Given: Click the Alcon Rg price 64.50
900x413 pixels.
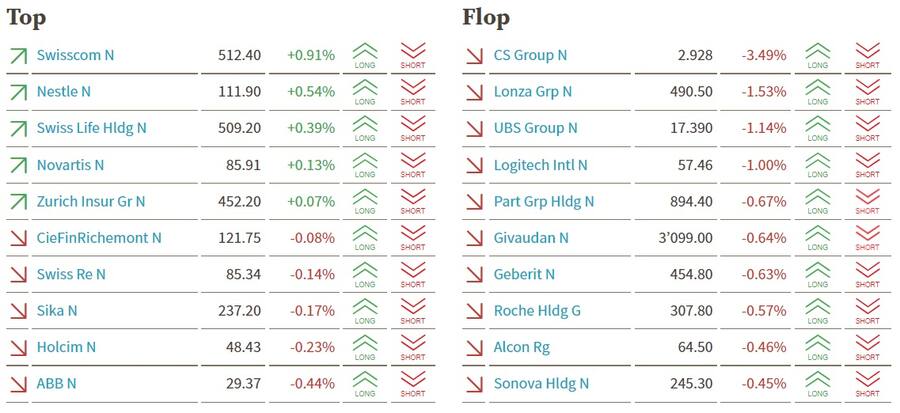Looking at the screenshot, I should click(693, 347).
